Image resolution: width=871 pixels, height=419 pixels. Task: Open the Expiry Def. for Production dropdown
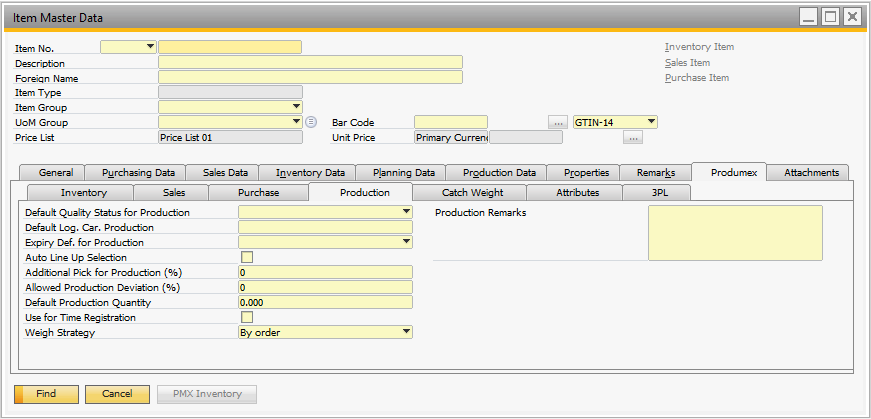pos(406,242)
